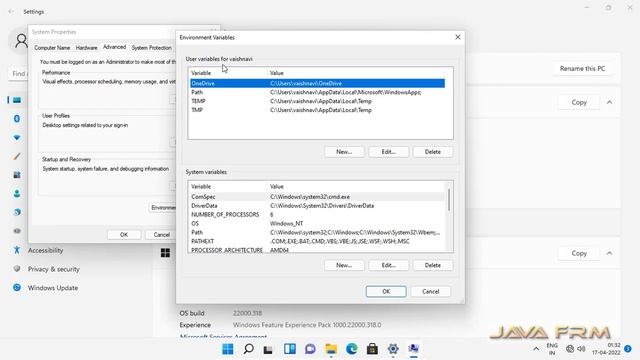Switch to System Protection tab
This screenshot has width=640, height=360.
151,48
